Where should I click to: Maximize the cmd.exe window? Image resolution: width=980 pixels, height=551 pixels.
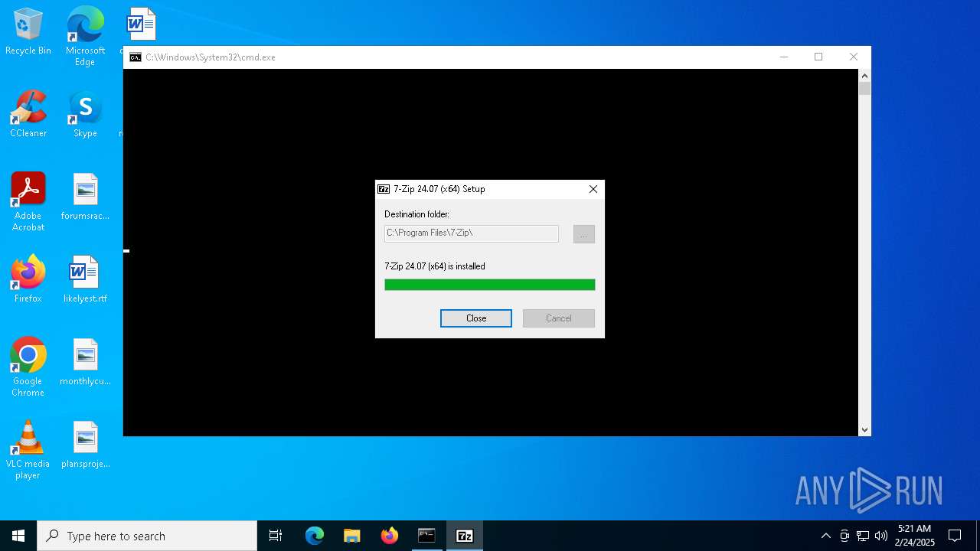click(x=818, y=57)
